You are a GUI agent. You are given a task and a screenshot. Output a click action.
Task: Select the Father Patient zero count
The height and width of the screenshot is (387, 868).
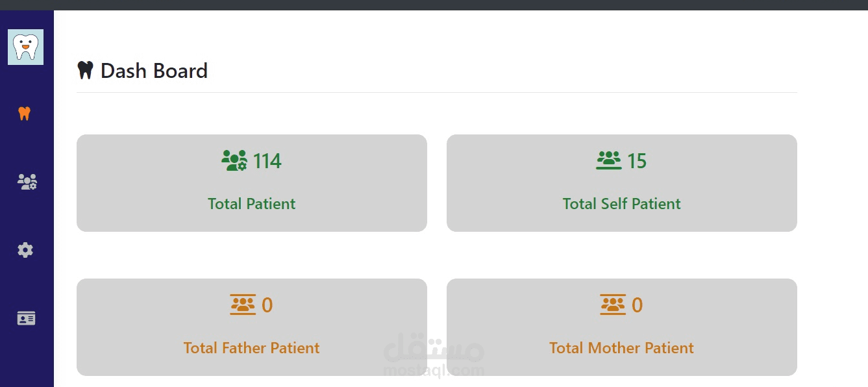coord(267,305)
